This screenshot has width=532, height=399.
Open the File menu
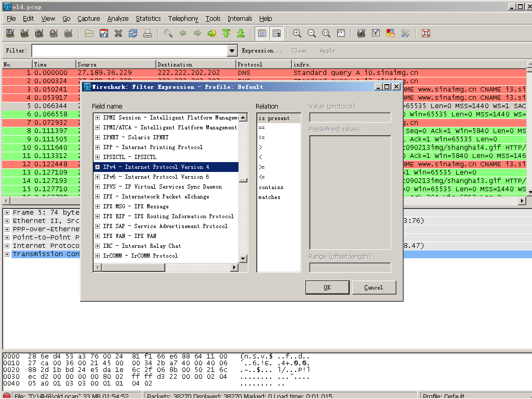tap(11, 19)
